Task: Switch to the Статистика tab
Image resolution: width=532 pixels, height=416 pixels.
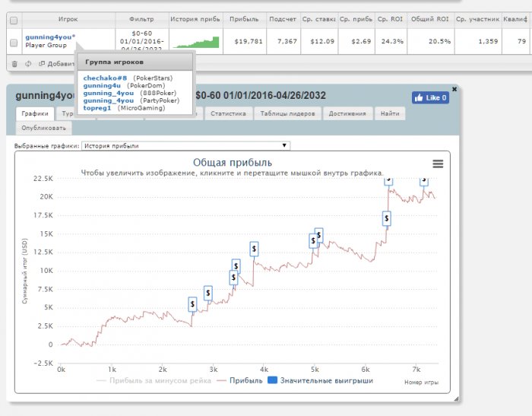Action: point(228,113)
